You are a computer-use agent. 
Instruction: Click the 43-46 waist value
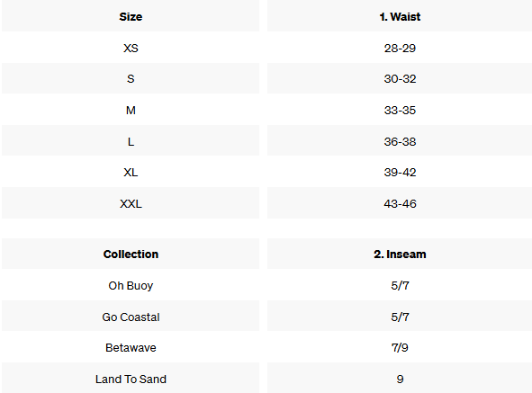400,203
